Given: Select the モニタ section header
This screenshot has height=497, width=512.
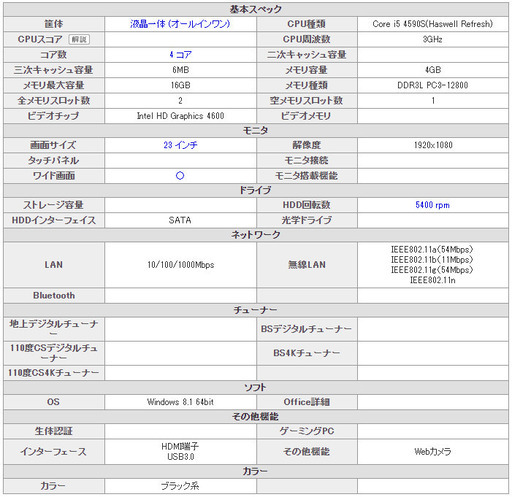Looking at the screenshot, I should coord(256,130).
